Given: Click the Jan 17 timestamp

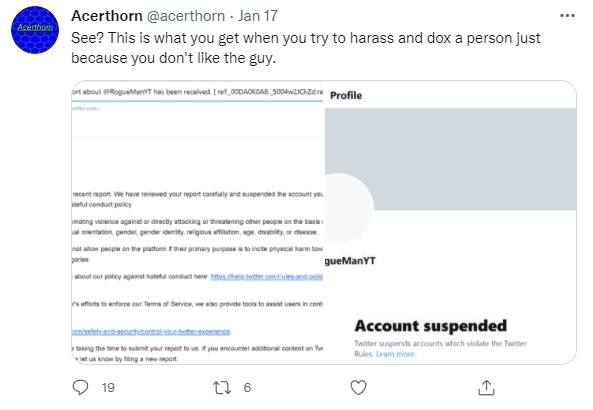Looking at the screenshot, I should pyautogui.click(x=258, y=16).
